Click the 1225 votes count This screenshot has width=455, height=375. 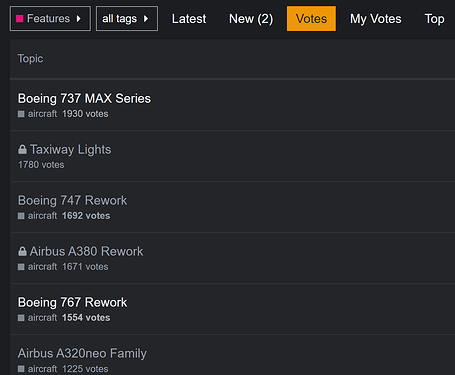coord(85,369)
